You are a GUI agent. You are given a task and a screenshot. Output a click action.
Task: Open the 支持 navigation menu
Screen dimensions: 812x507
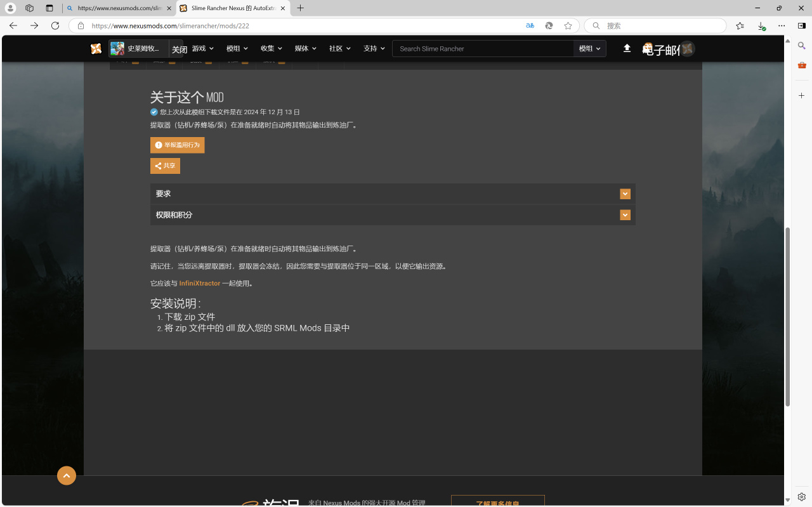click(x=374, y=48)
